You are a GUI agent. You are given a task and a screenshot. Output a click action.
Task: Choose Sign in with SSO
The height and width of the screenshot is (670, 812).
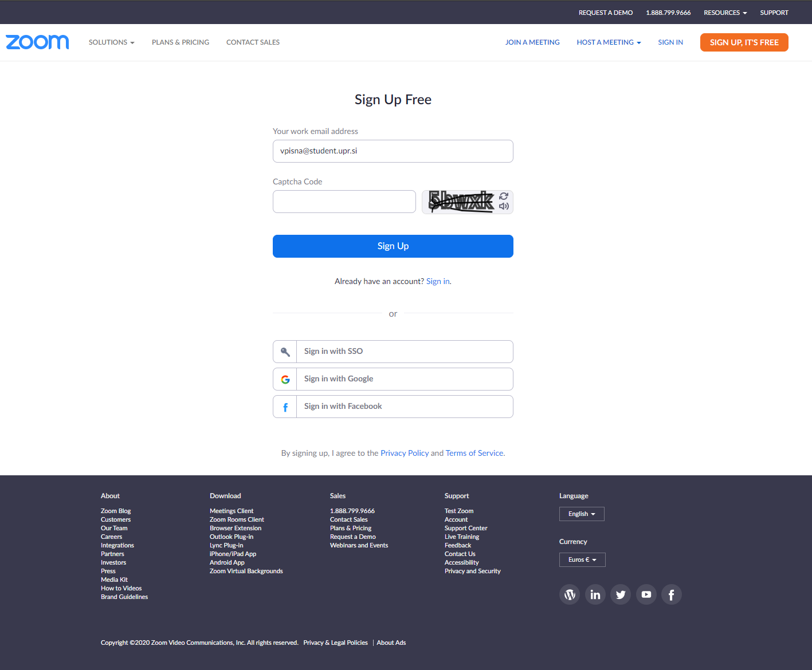[393, 352]
